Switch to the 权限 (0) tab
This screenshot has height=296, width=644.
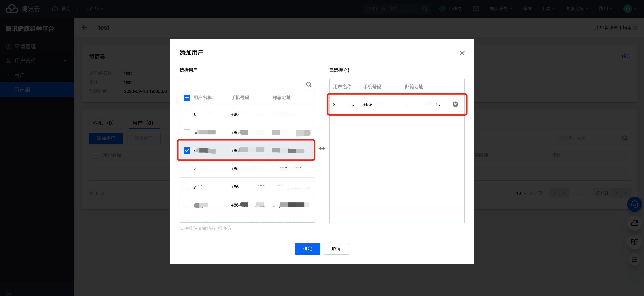(x=103, y=123)
